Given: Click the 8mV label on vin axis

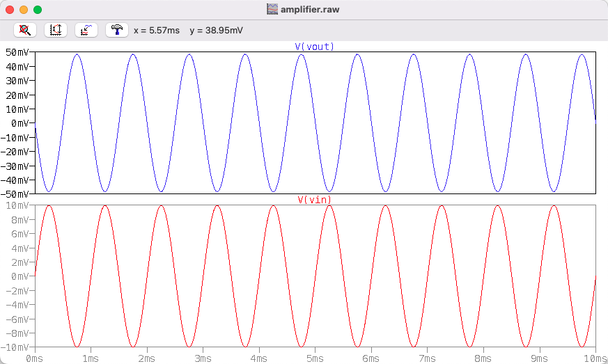Looking at the screenshot, I should (x=20, y=220).
